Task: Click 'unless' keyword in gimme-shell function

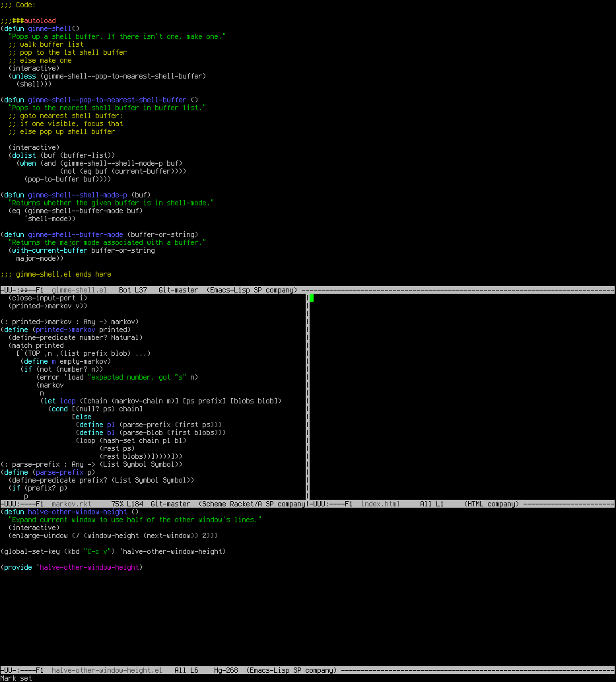Action: [x=24, y=76]
